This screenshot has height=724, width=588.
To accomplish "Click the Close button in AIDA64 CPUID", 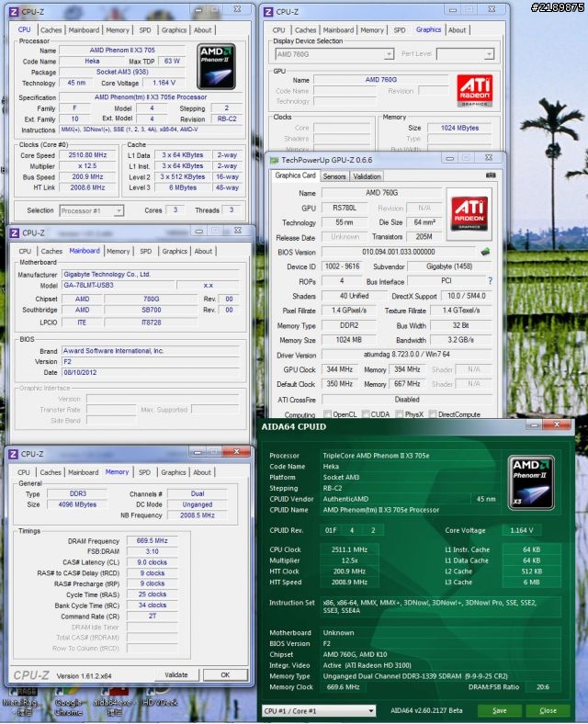I will click(x=548, y=710).
